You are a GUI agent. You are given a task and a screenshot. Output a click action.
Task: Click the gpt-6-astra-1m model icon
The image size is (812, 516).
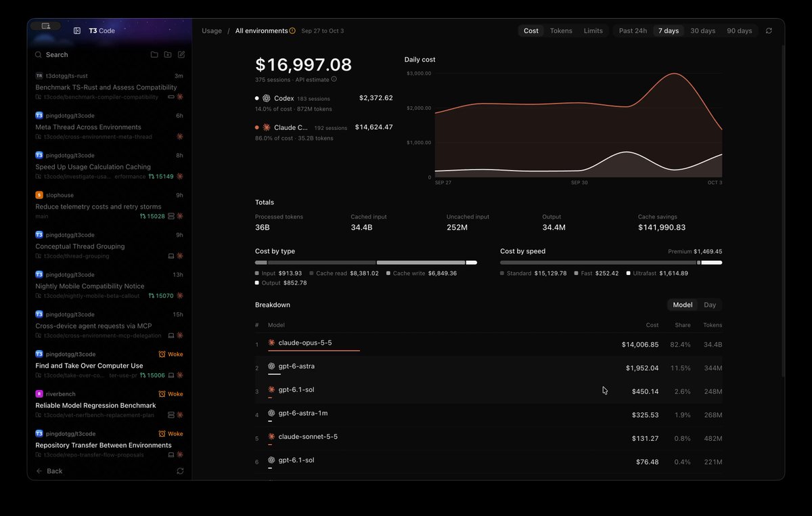click(271, 413)
